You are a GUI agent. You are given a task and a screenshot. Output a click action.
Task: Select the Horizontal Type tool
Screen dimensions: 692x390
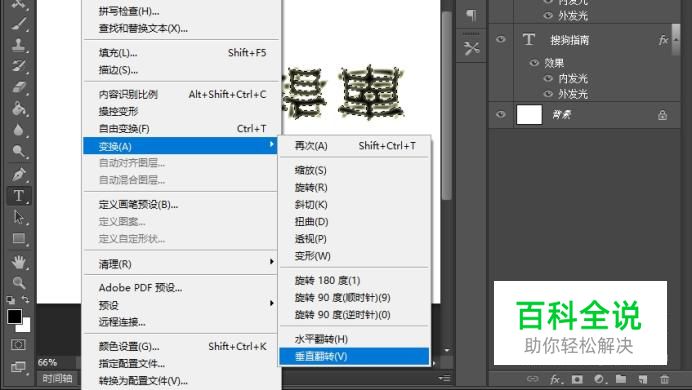click(18, 195)
